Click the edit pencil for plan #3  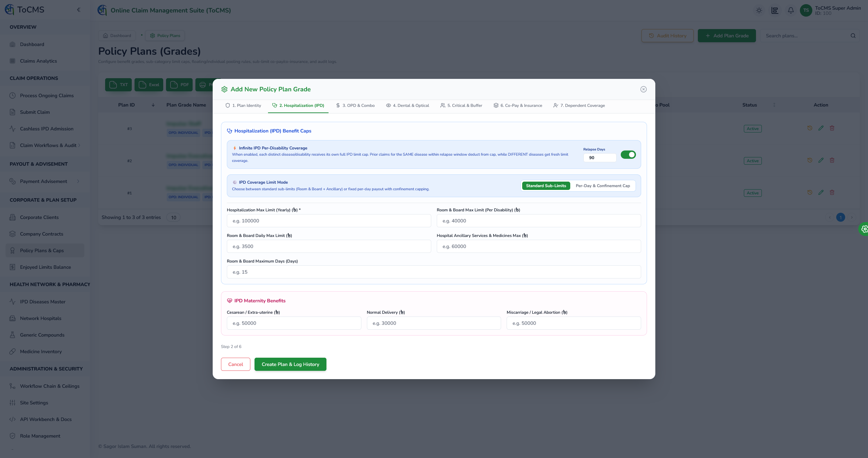[821, 128]
